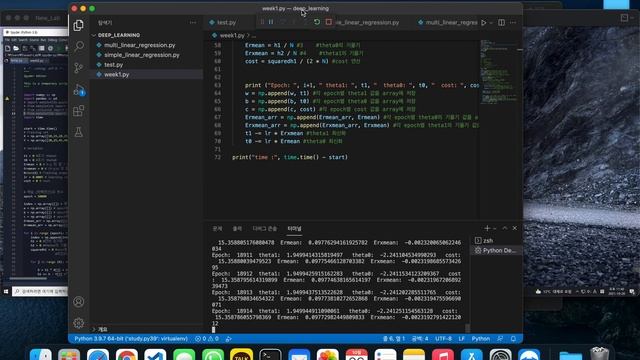The image size is (640, 360).
Task: Stop the debug session
Action: (329, 22)
